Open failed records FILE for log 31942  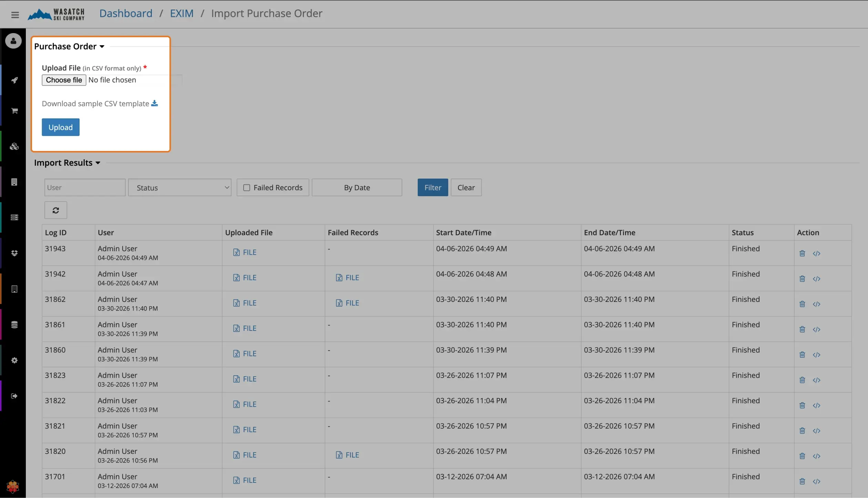click(348, 277)
